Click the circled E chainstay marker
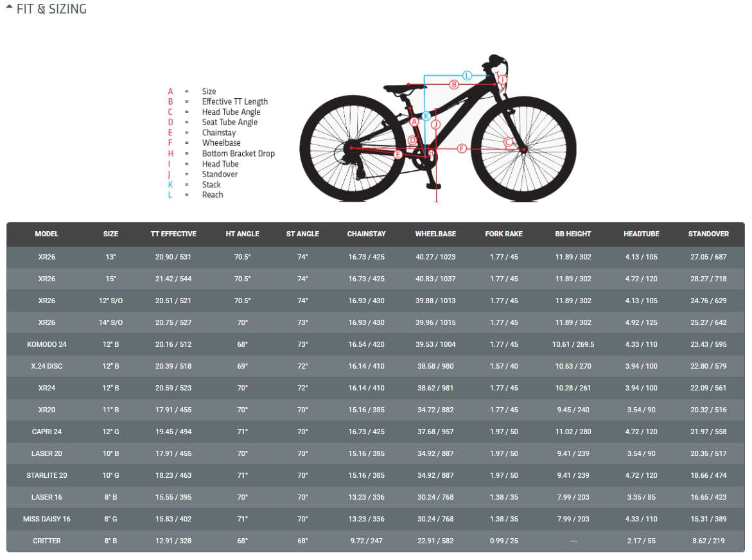The width and height of the screenshot is (752, 560). 398,155
